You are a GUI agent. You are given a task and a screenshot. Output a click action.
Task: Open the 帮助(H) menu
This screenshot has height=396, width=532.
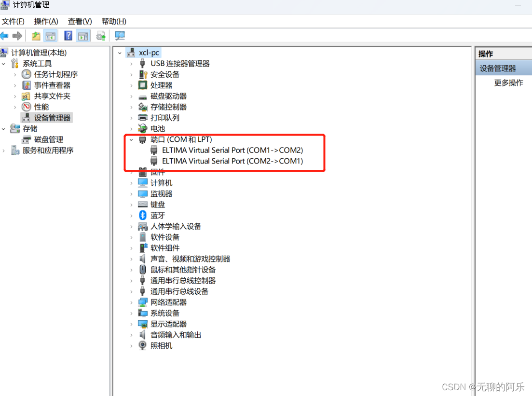tap(114, 21)
